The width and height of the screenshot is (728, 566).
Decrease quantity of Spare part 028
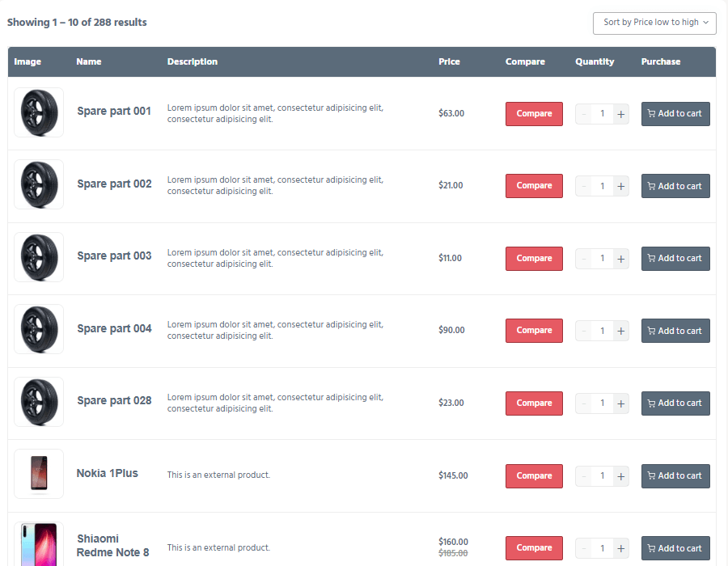coord(583,403)
